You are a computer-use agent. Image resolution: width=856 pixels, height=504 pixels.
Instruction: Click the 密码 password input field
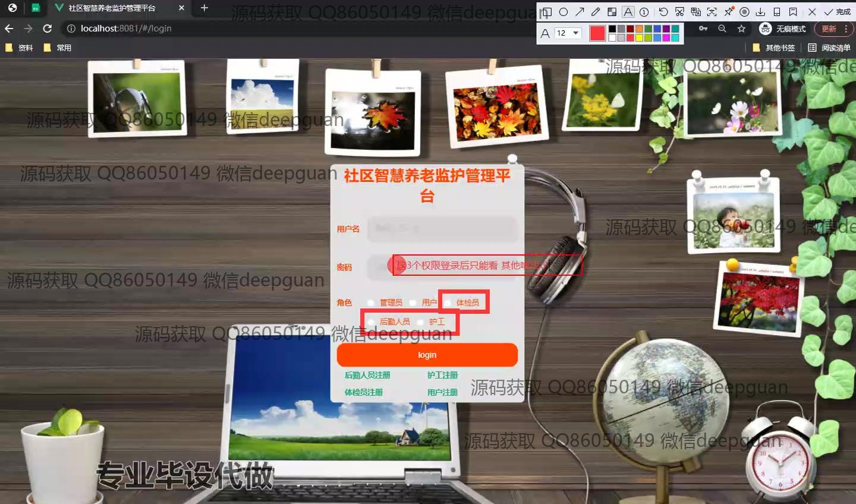pos(442,267)
